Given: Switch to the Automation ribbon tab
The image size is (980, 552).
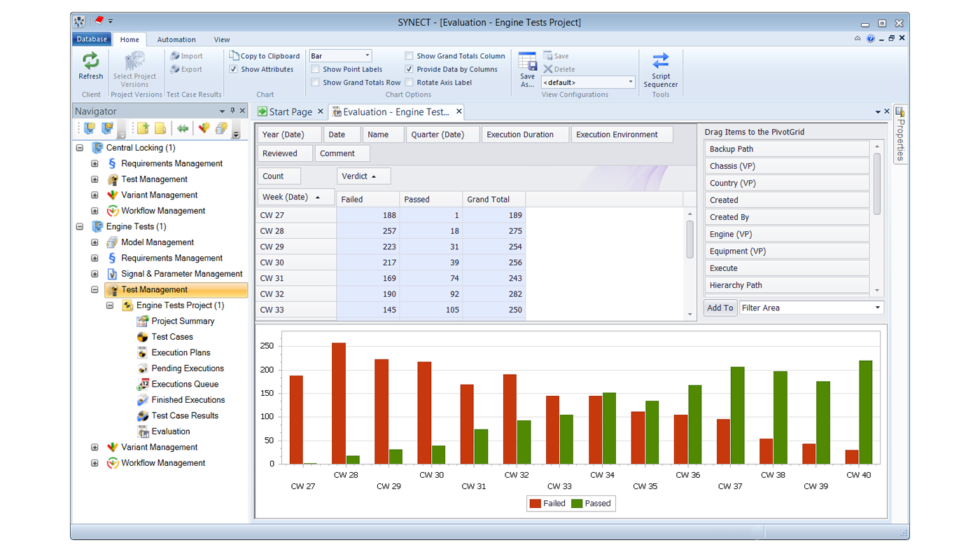Looking at the screenshot, I should coord(176,39).
